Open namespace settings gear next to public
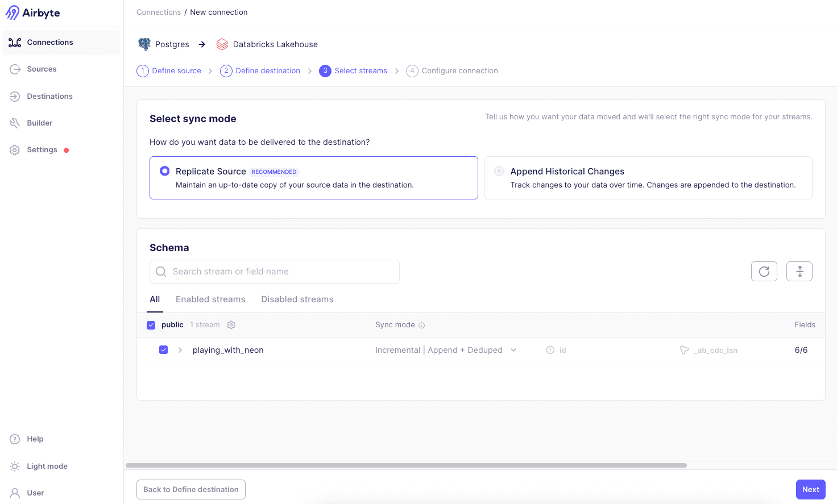Screen dimensions: 837x504 tap(231, 324)
